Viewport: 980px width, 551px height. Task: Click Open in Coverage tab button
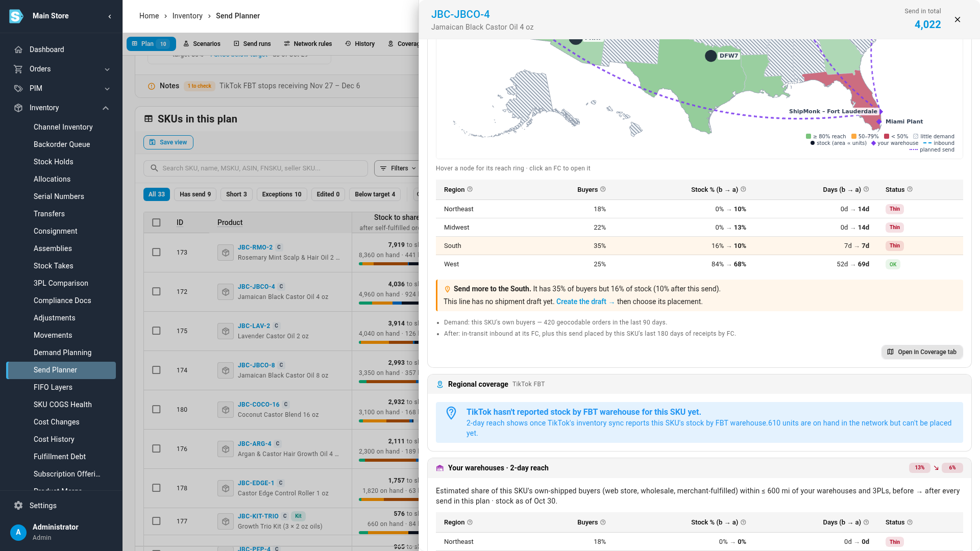click(922, 352)
